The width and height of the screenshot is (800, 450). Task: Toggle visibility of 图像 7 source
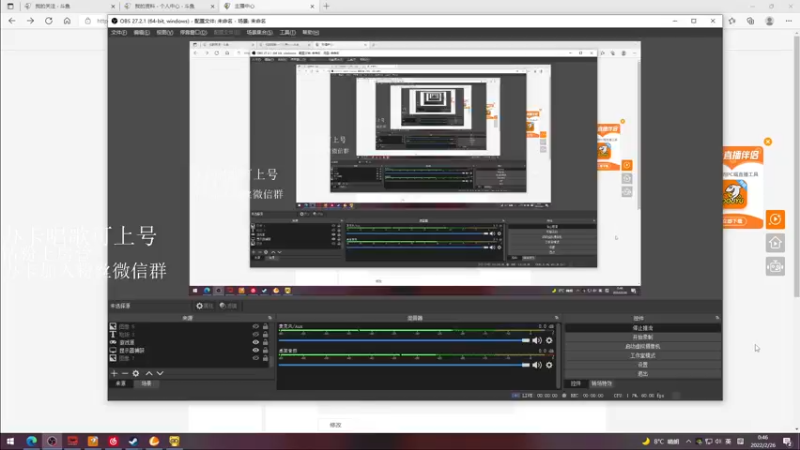point(256,358)
